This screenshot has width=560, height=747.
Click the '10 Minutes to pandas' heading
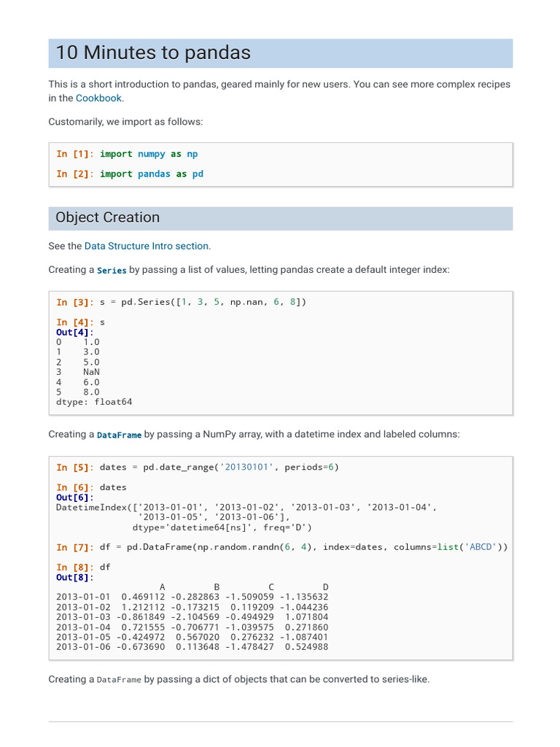click(x=153, y=53)
